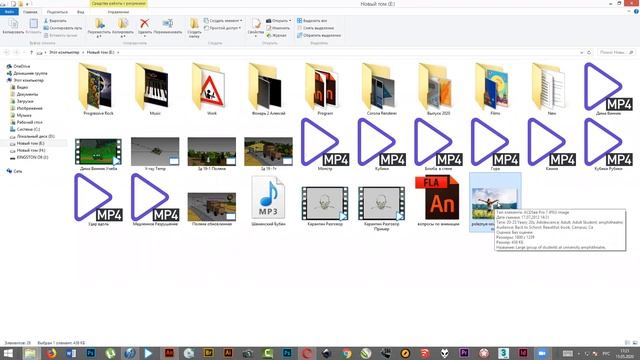
Task: Select the Монстр MP4 file
Action: point(325,144)
